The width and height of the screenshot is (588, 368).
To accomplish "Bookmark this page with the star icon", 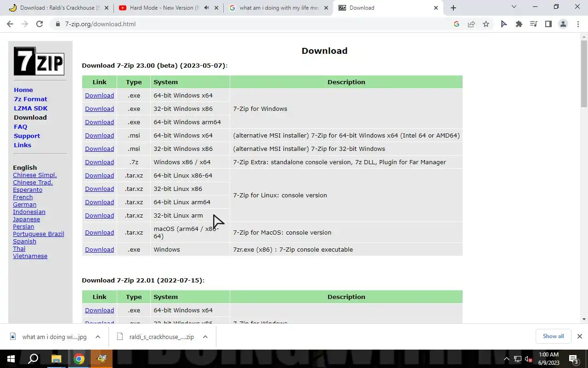I will point(486,24).
